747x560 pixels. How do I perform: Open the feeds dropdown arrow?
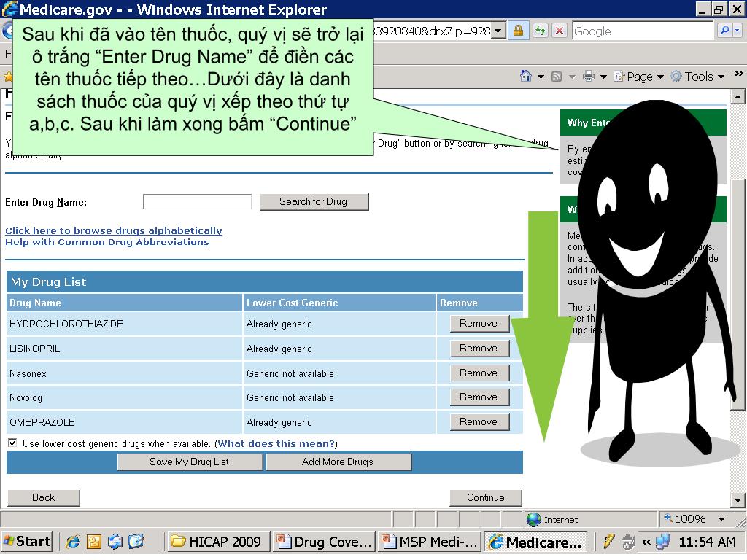click(572, 77)
